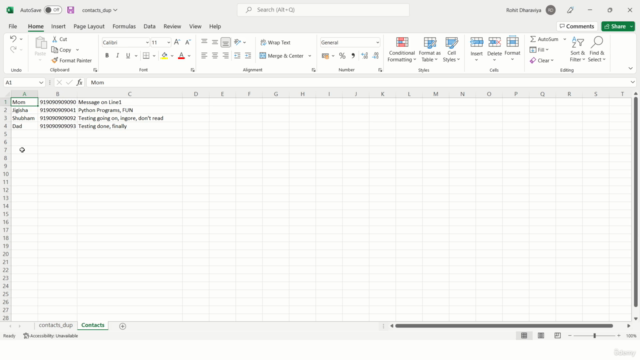Switch to the Page Layout tab

tap(89, 26)
